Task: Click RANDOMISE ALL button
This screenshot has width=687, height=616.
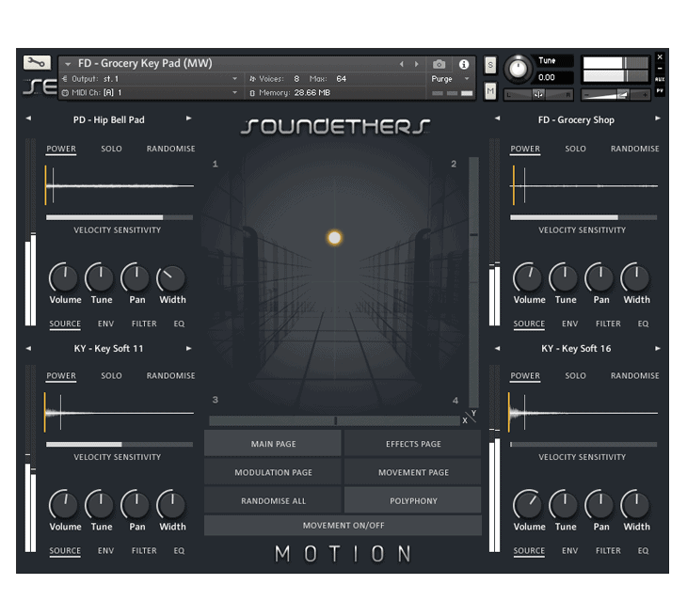Action: [x=273, y=500]
